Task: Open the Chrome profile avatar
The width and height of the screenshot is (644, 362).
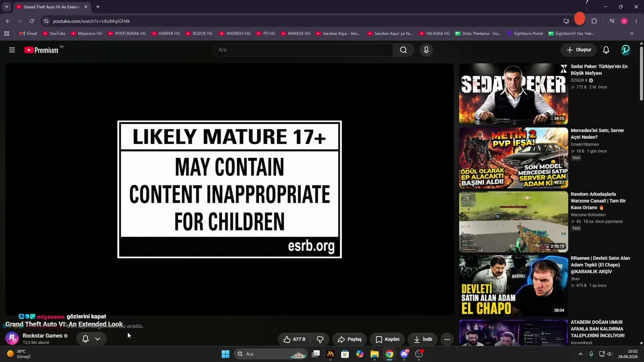Action: point(624,21)
